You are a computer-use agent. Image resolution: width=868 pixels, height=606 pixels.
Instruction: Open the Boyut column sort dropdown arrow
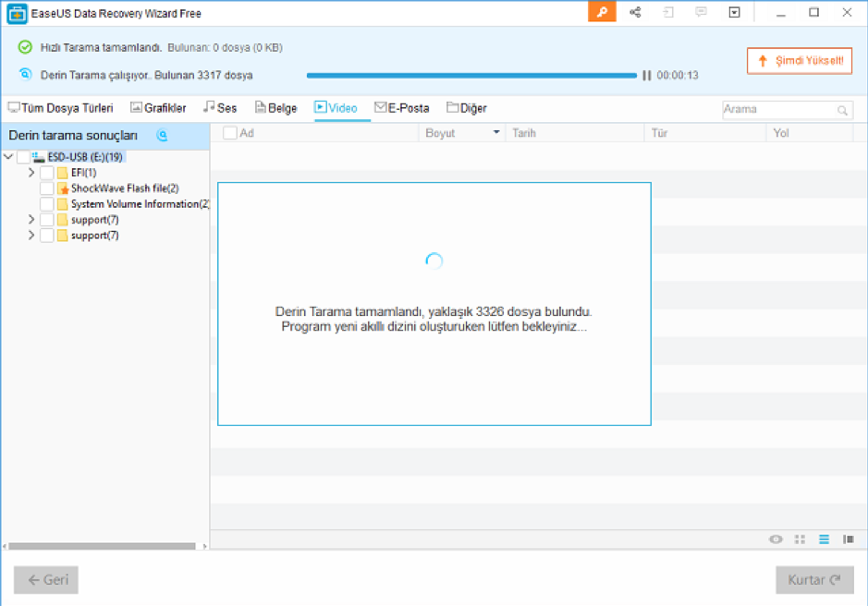point(496,132)
